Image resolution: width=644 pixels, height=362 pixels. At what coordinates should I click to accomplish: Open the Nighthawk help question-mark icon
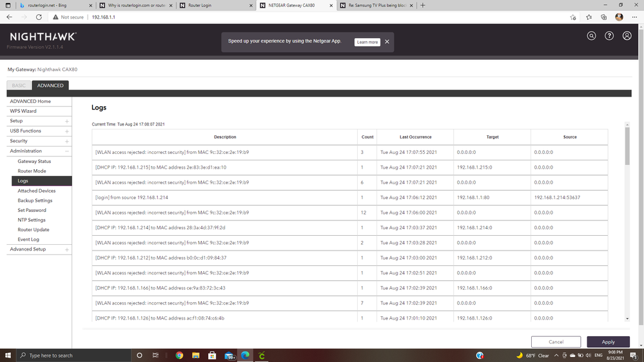coord(609,36)
